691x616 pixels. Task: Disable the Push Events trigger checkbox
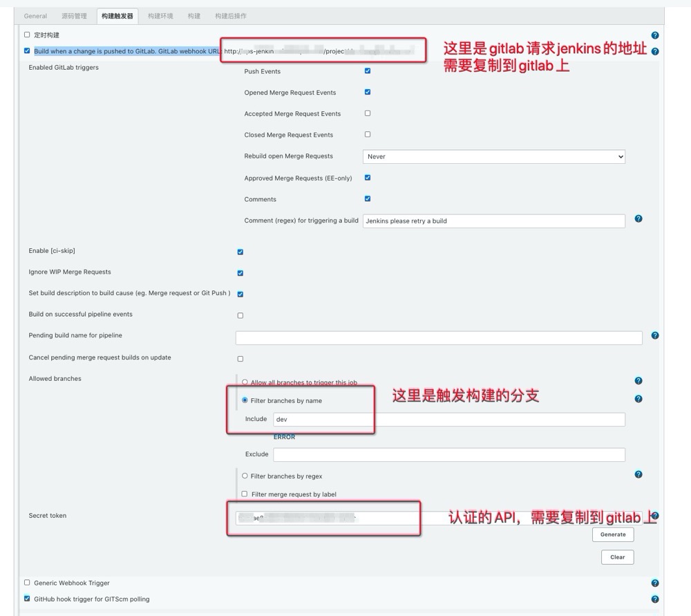pyautogui.click(x=368, y=71)
